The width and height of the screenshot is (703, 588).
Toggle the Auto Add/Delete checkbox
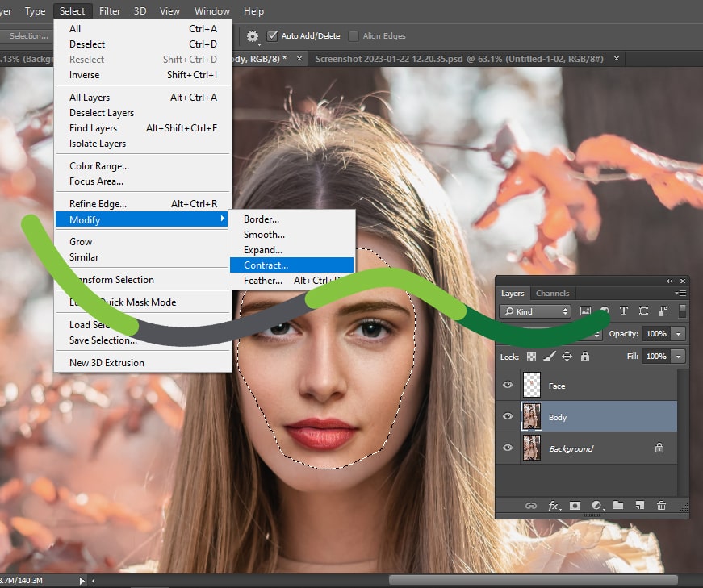(x=272, y=35)
